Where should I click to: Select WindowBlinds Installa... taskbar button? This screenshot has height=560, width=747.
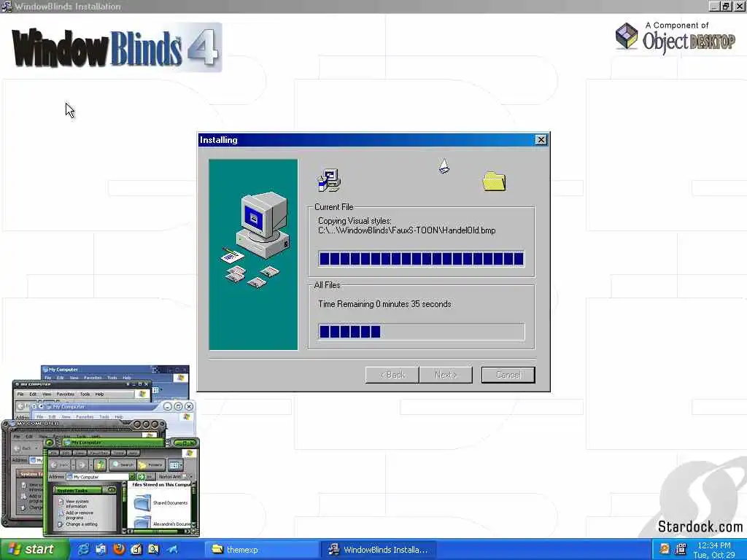378,550
